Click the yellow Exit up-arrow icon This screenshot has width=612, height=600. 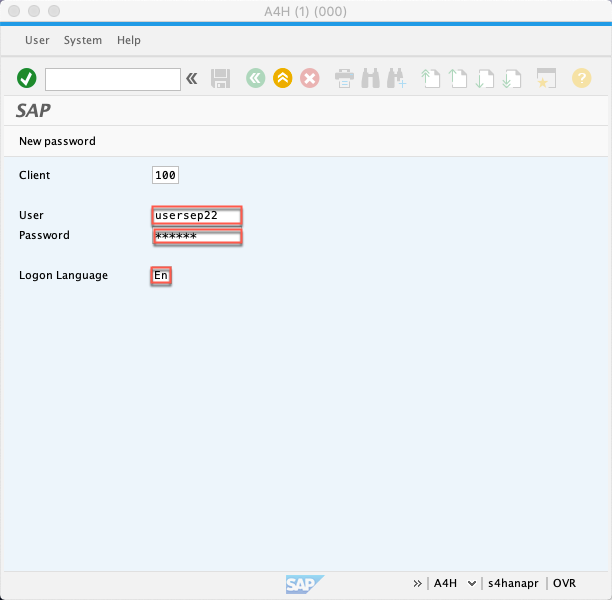click(283, 78)
